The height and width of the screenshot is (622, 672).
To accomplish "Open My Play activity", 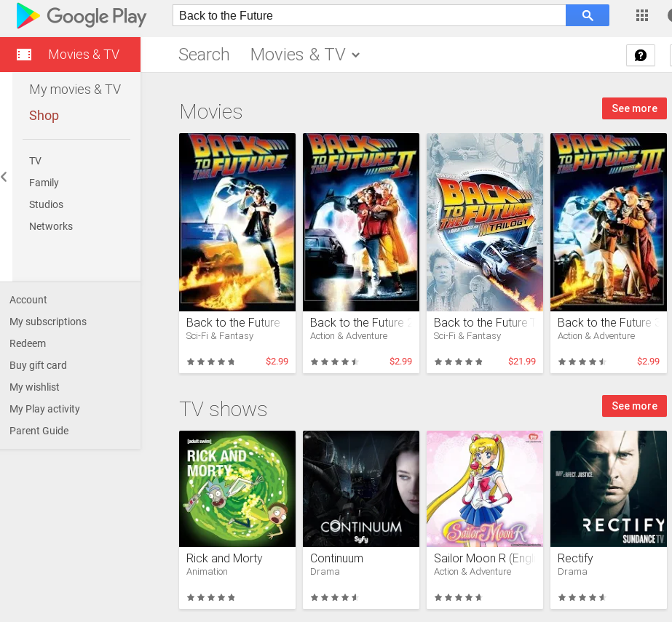I will (44, 409).
